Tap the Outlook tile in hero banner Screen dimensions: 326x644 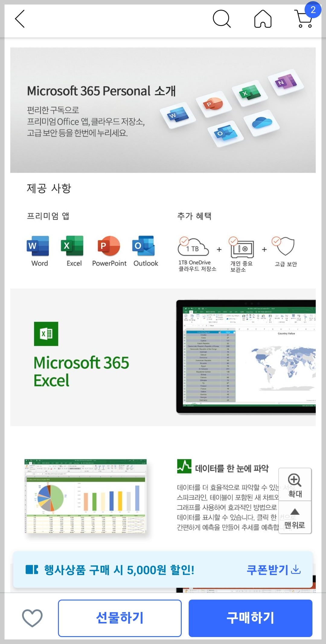(x=226, y=133)
